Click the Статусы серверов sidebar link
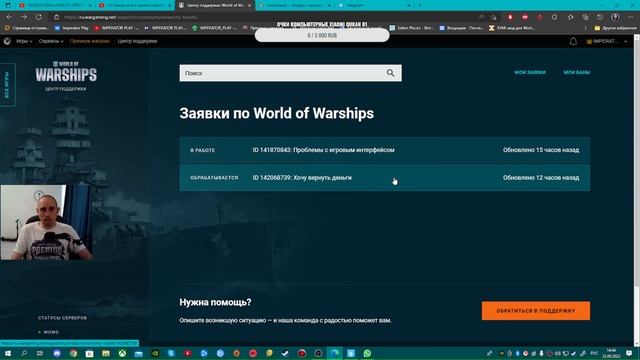The image size is (640, 360). coord(62,318)
